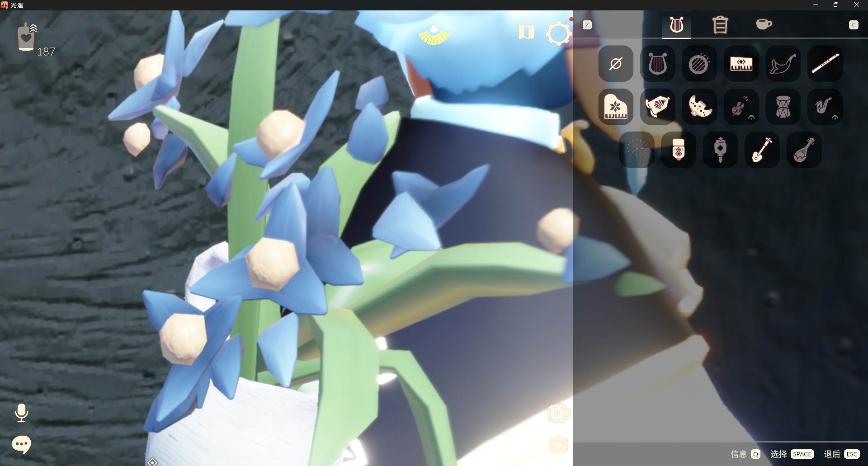The height and width of the screenshot is (466, 868).
Task: Select the ocarina instrument
Action: 699,107
